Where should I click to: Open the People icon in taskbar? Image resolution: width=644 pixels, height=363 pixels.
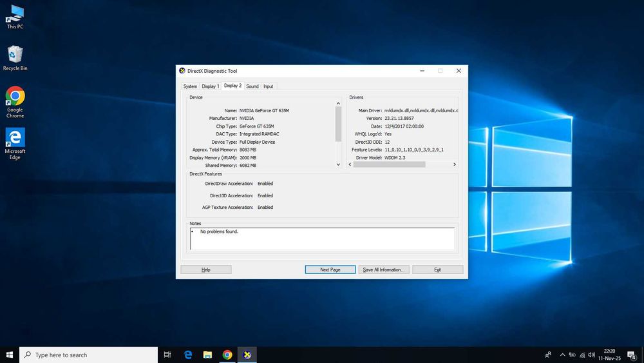(x=548, y=355)
